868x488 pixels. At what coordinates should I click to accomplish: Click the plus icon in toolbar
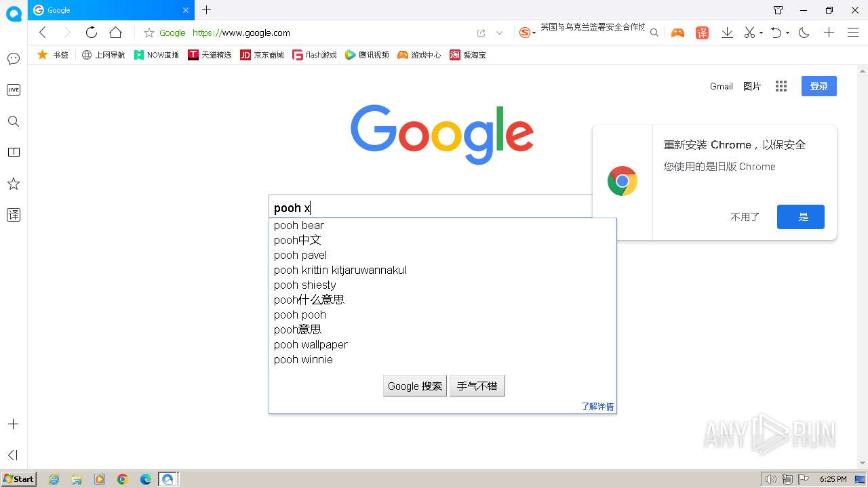coord(829,33)
